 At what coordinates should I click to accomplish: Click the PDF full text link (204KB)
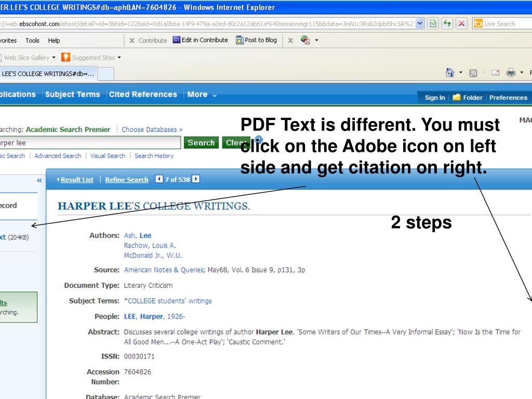pos(15,237)
